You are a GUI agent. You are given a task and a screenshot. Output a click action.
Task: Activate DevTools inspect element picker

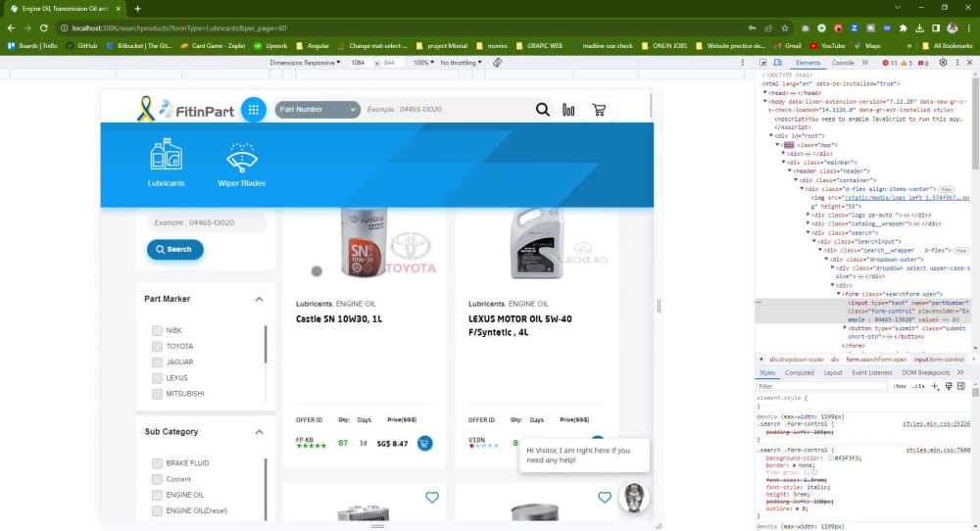click(x=763, y=63)
